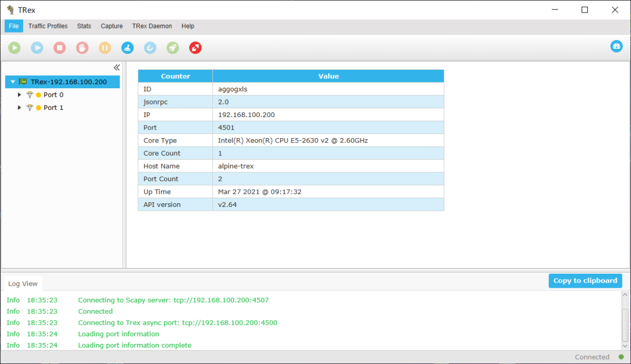631x364 pixels.
Task: Select Port 0 in the tree
Action: pos(54,95)
